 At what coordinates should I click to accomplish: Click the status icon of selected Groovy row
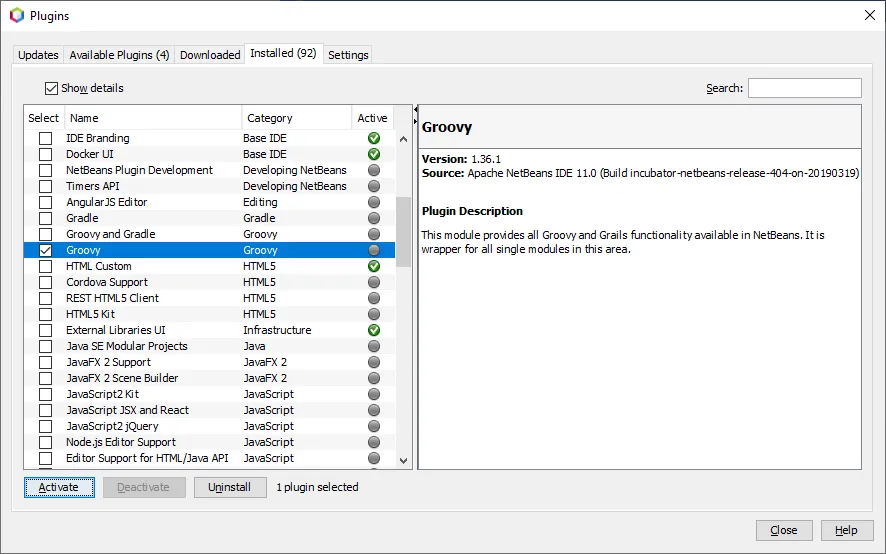[x=373, y=250]
